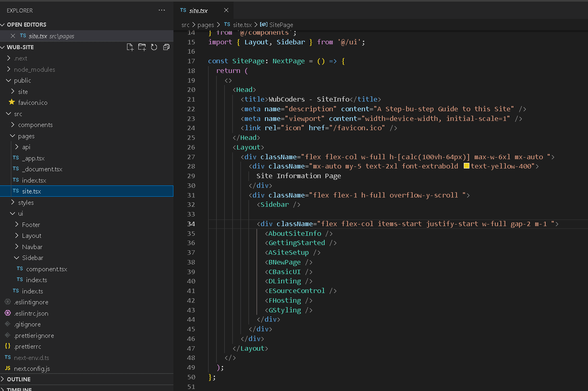Click SitePage symbol in breadcrumb
The height and width of the screenshot is (391, 588).
(281, 25)
